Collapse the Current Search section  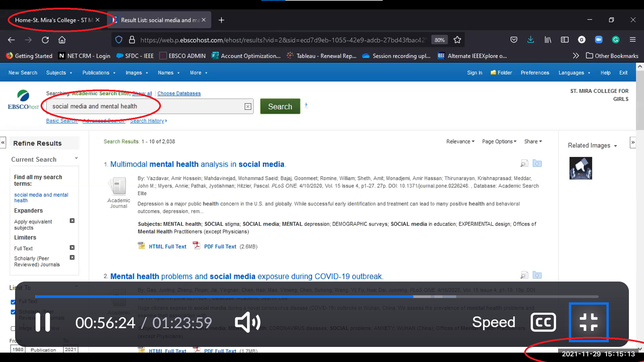(76, 158)
